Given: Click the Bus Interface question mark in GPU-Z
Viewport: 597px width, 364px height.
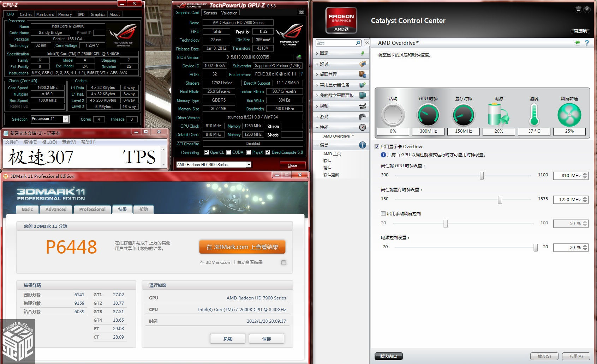Looking at the screenshot, I should (302, 74).
